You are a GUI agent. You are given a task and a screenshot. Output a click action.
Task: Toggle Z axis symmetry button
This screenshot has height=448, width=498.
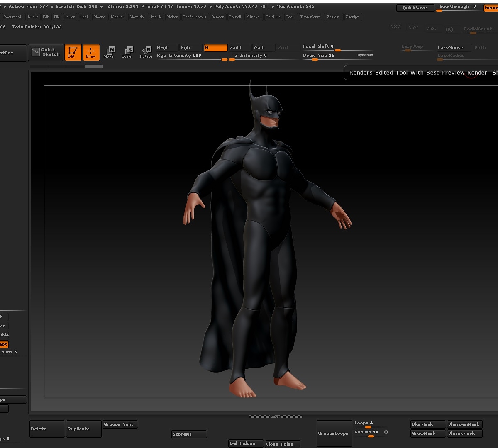[432, 28]
